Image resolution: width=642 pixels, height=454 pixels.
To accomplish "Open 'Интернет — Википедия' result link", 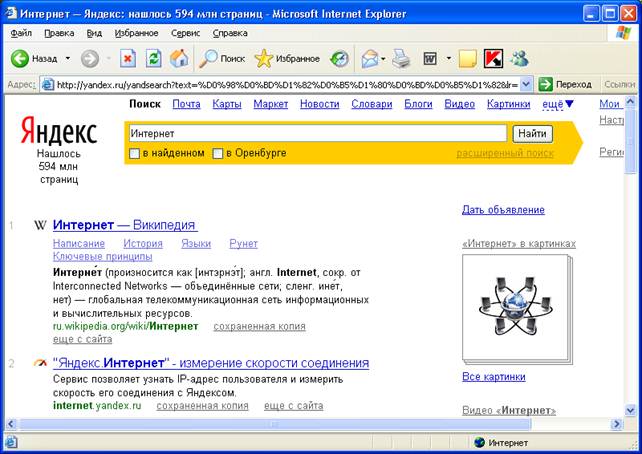I will pyautogui.click(x=125, y=225).
